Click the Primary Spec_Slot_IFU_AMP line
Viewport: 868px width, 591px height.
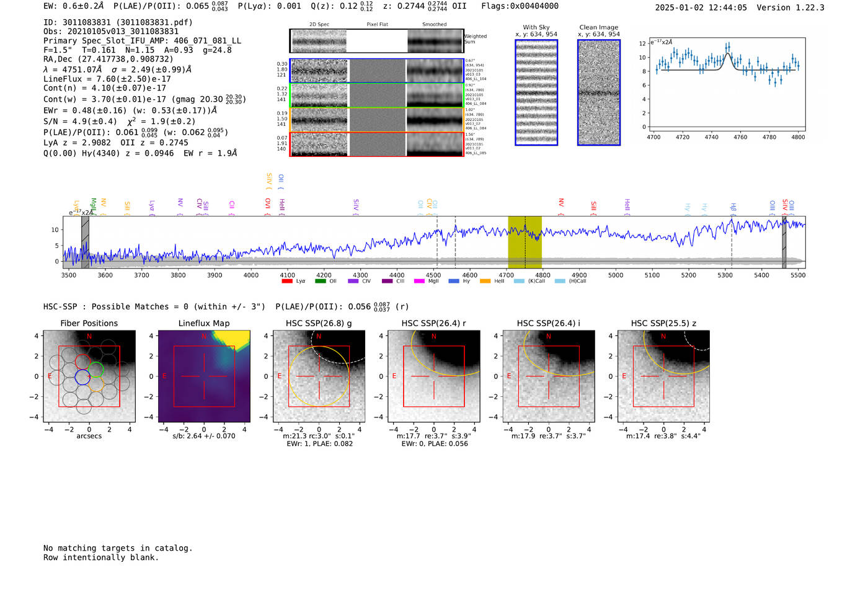(x=143, y=41)
